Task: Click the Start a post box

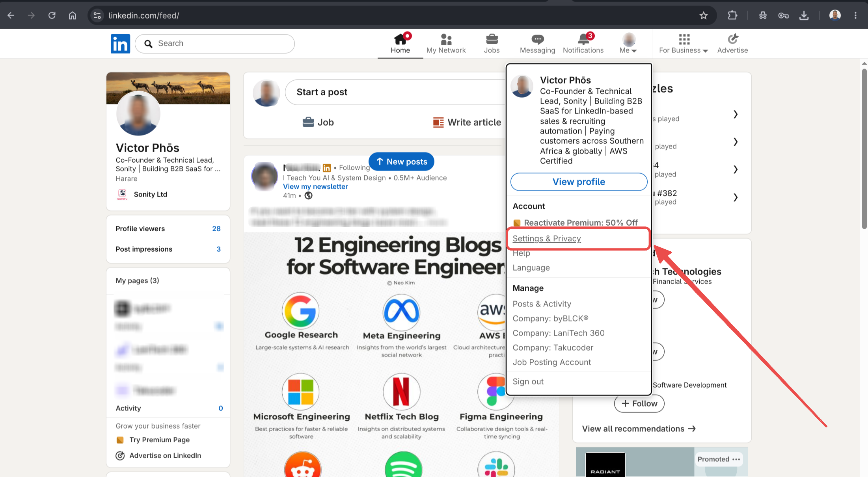Action: (x=395, y=92)
